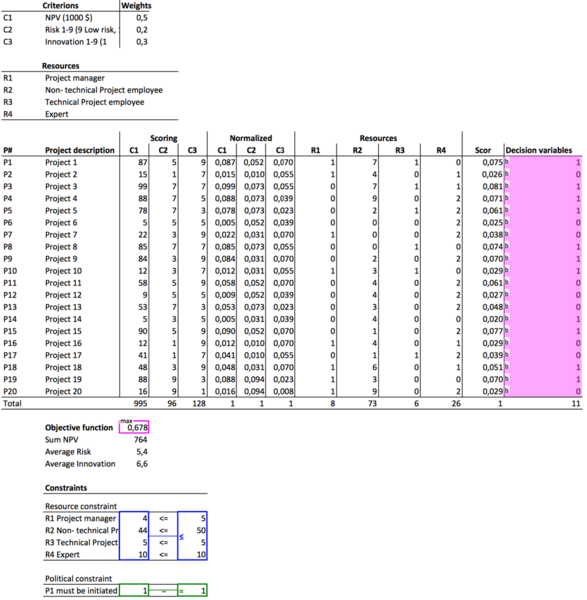Click the 'Scoring' group header

click(x=163, y=138)
